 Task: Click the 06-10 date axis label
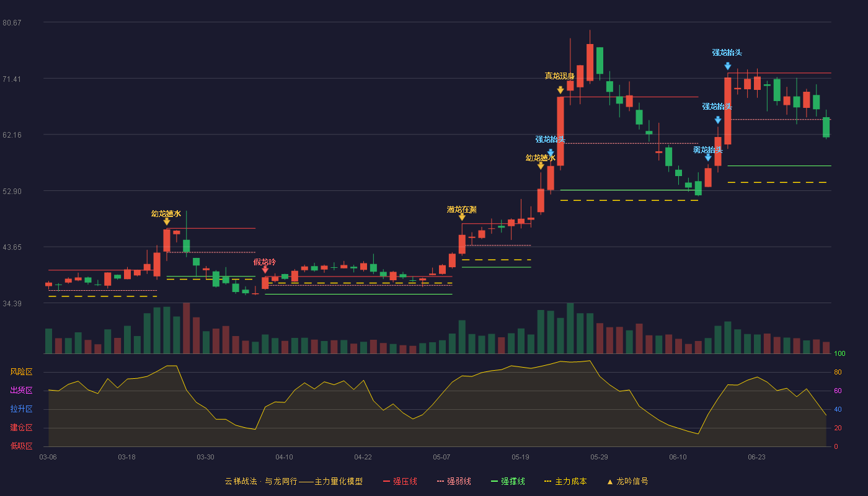[x=678, y=457]
